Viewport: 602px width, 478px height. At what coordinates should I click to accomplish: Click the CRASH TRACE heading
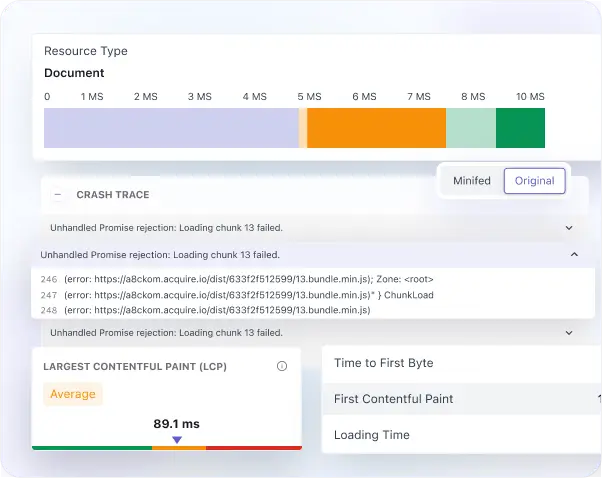click(113, 195)
